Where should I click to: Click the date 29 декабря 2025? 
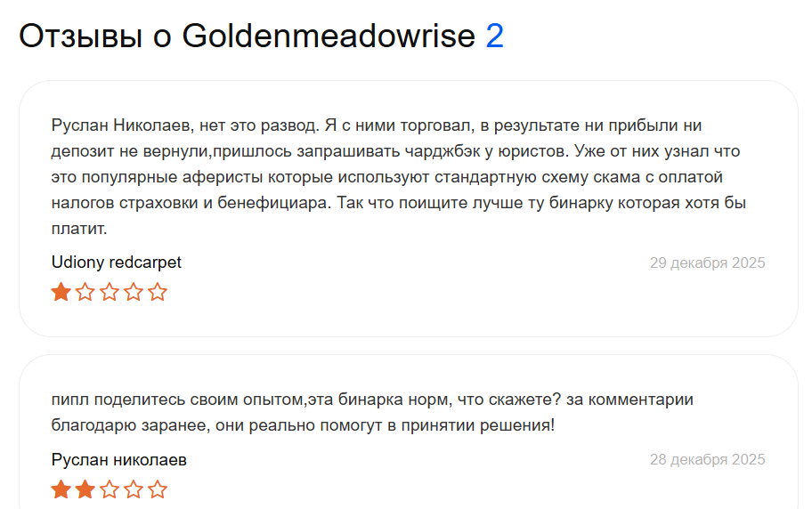(707, 263)
